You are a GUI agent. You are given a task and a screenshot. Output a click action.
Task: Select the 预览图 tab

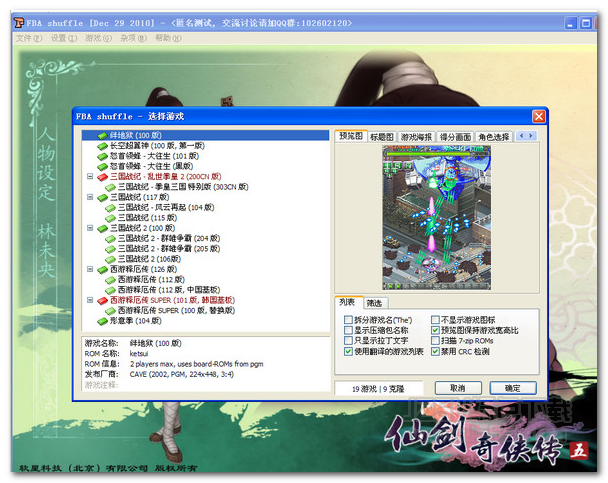351,136
